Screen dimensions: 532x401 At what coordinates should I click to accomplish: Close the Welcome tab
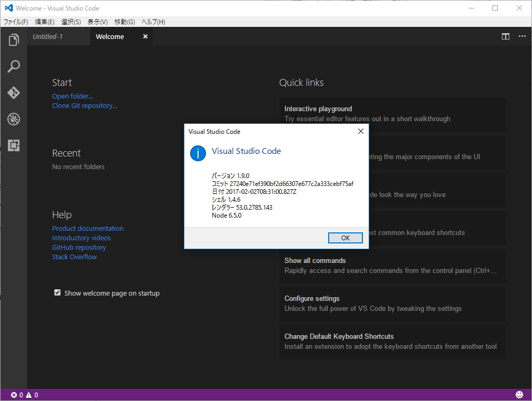click(x=145, y=36)
